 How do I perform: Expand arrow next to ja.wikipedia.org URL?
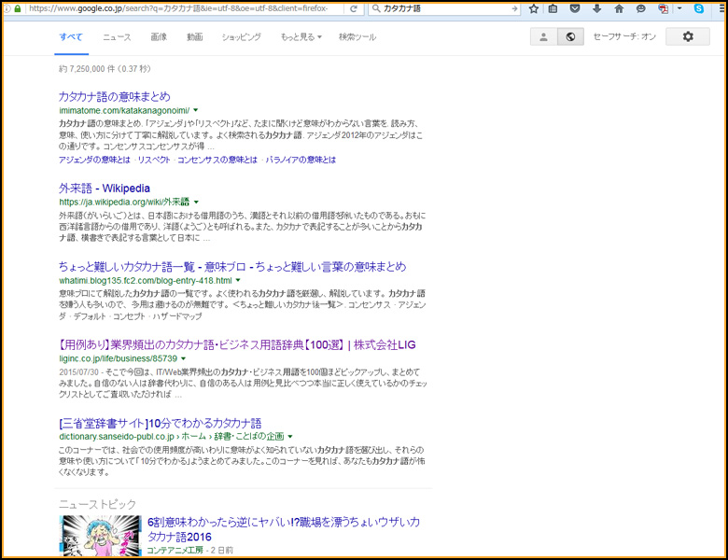(196, 202)
